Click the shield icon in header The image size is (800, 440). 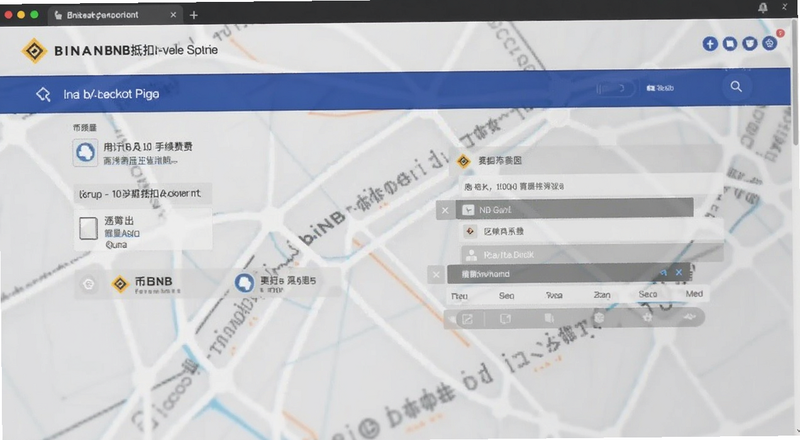749,44
